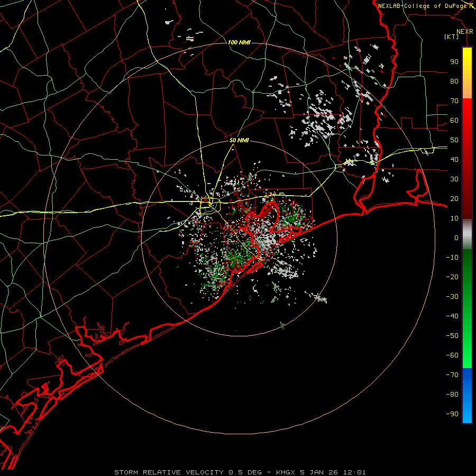Screen dimensions: 476x476
Task: Click the 70 value on the velocity scale
Action: coord(454,101)
